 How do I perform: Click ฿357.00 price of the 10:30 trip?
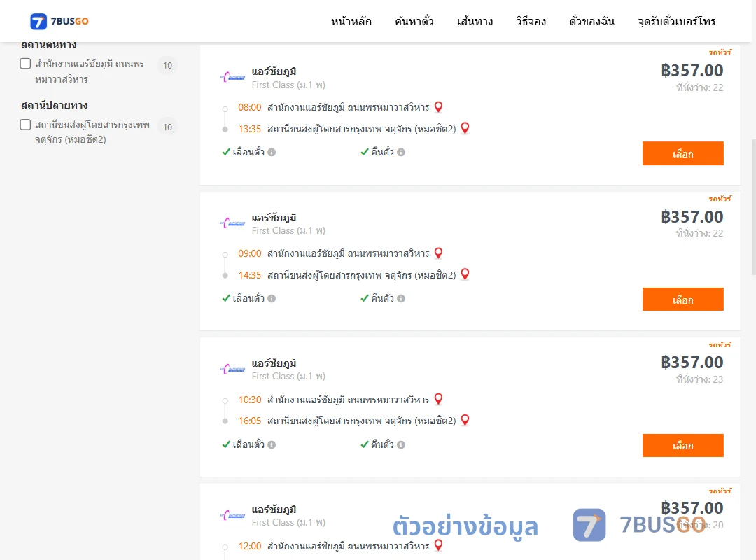coord(692,363)
